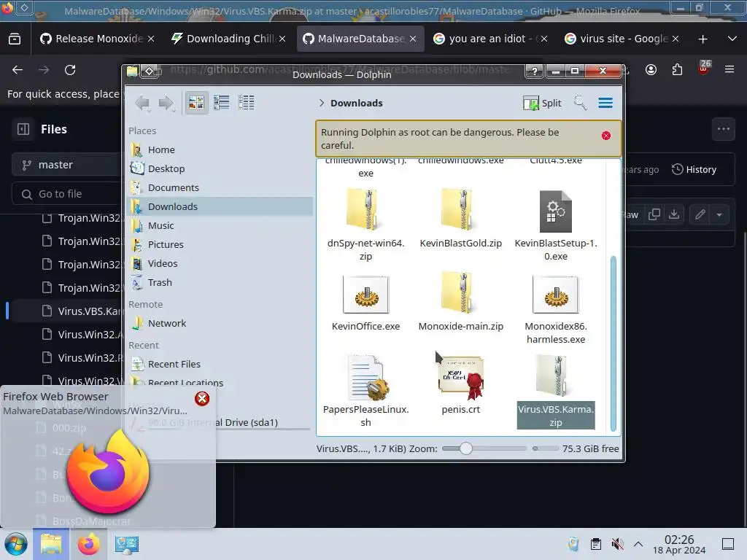List all Firefox tabs dropdown
Screen dimensions: 747x560
(x=732, y=39)
